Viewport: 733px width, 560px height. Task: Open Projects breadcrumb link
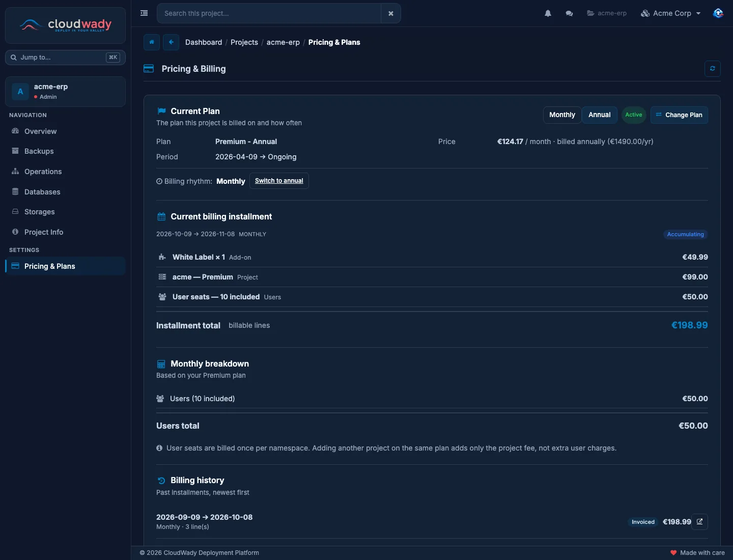coord(244,42)
